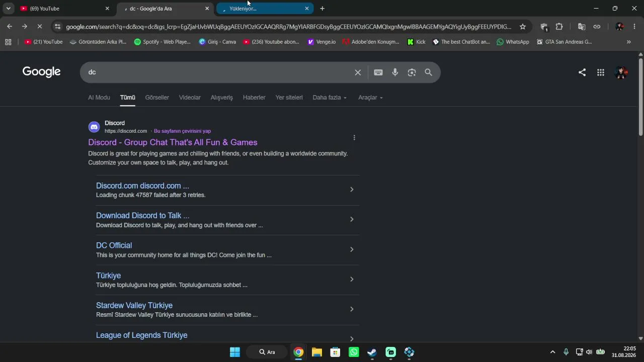Open the Google account avatar

(x=621, y=72)
